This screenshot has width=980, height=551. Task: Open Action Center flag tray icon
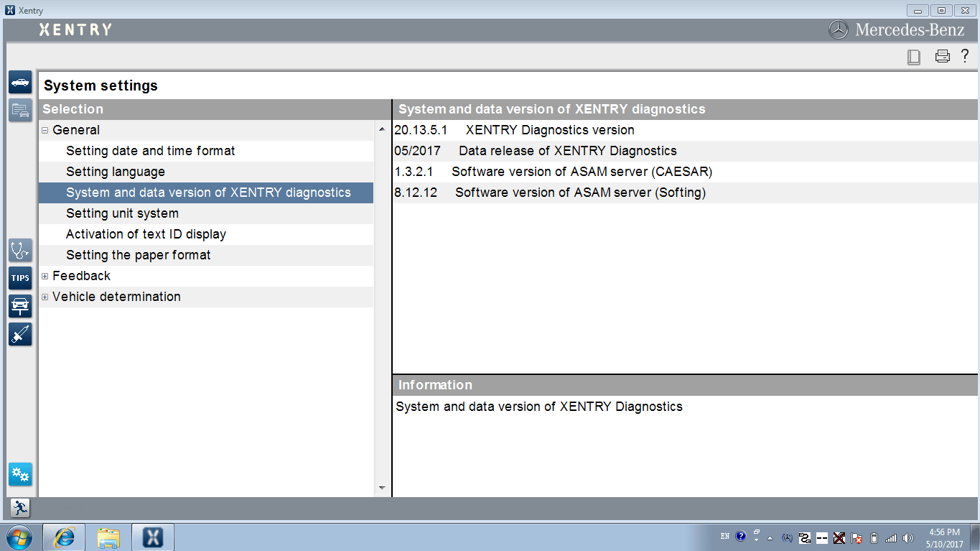(857, 537)
